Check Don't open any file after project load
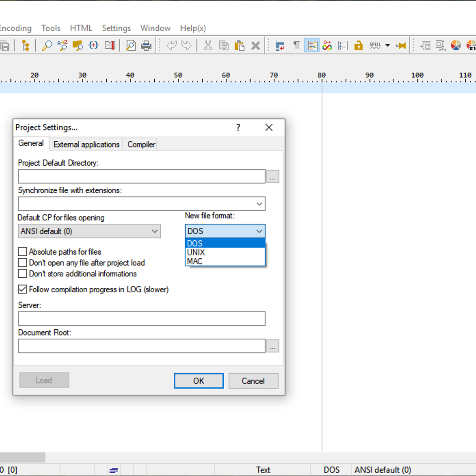The image size is (476, 476). coord(23,263)
